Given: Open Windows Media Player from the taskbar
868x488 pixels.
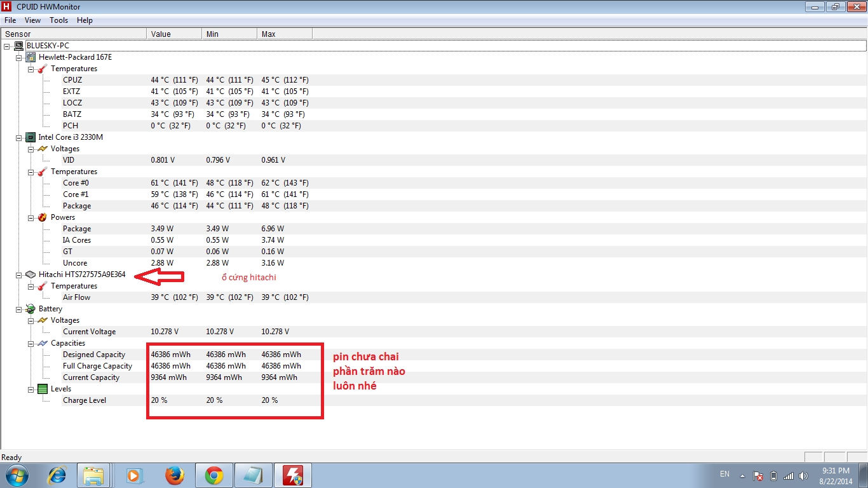Looking at the screenshot, I should point(135,475).
